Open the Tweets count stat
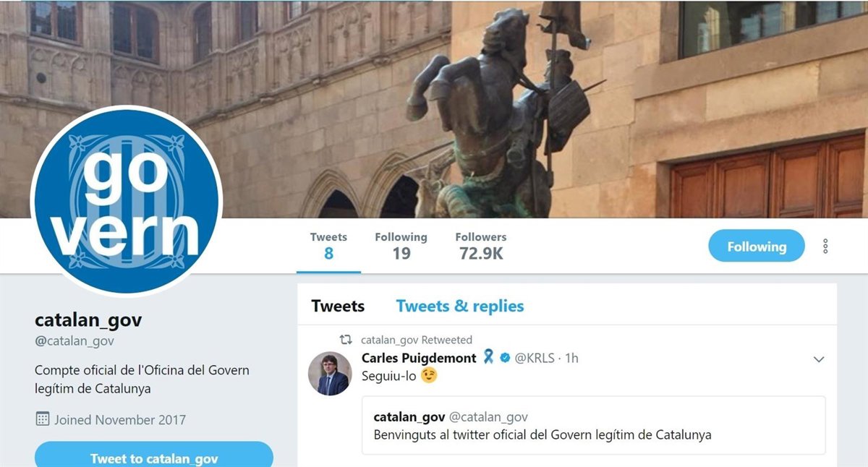The width and height of the screenshot is (868, 467). tap(328, 246)
